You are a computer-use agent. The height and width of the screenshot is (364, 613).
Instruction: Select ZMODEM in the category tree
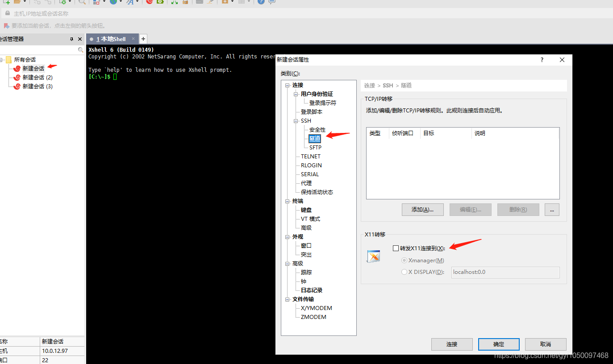click(313, 317)
